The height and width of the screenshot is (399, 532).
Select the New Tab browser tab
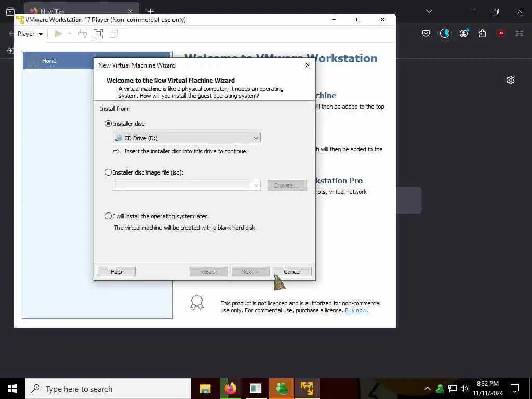[82, 9]
